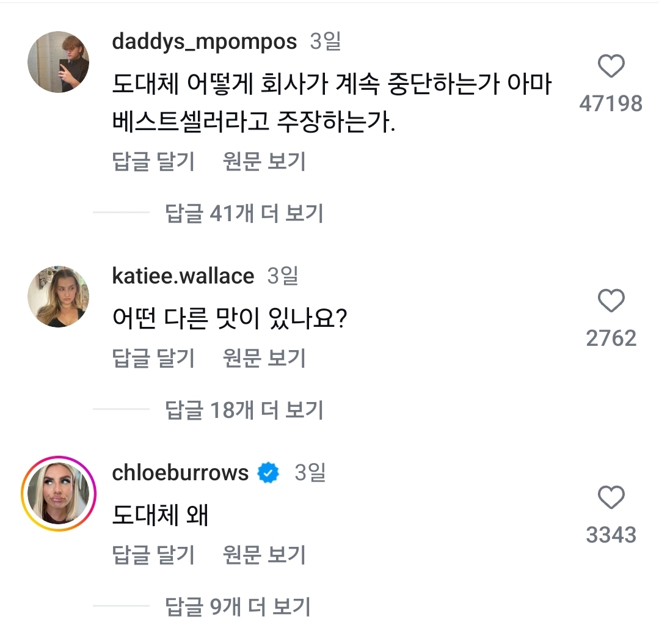Expand 답글 18개 더 보기 replies
This screenshot has height=644, width=659.
point(244,411)
